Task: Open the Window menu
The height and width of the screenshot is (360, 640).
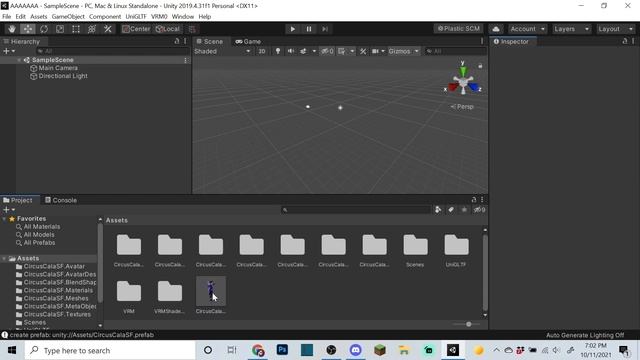Action: [182, 17]
